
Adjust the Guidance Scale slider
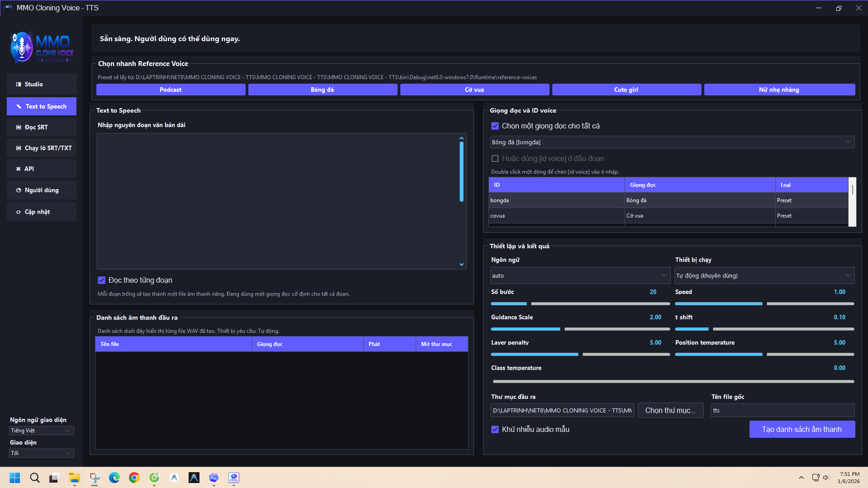(580, 329)
